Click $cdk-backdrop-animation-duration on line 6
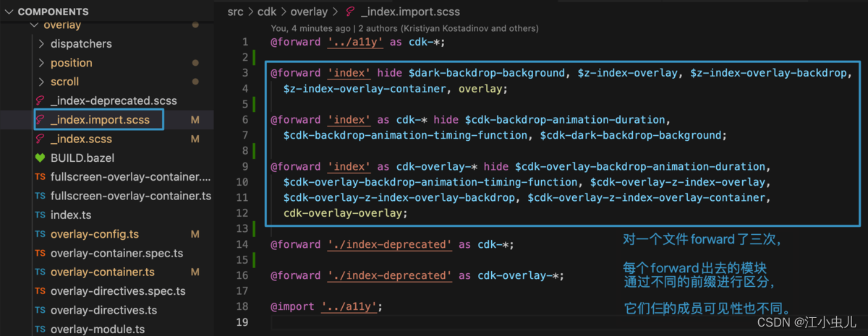Screen dimensions: 868x336 coord(565,119)
